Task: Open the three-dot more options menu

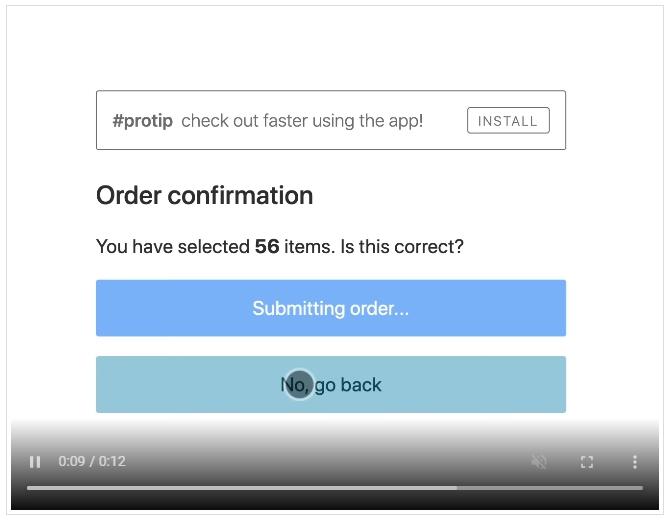Action: tap(634, 462)
